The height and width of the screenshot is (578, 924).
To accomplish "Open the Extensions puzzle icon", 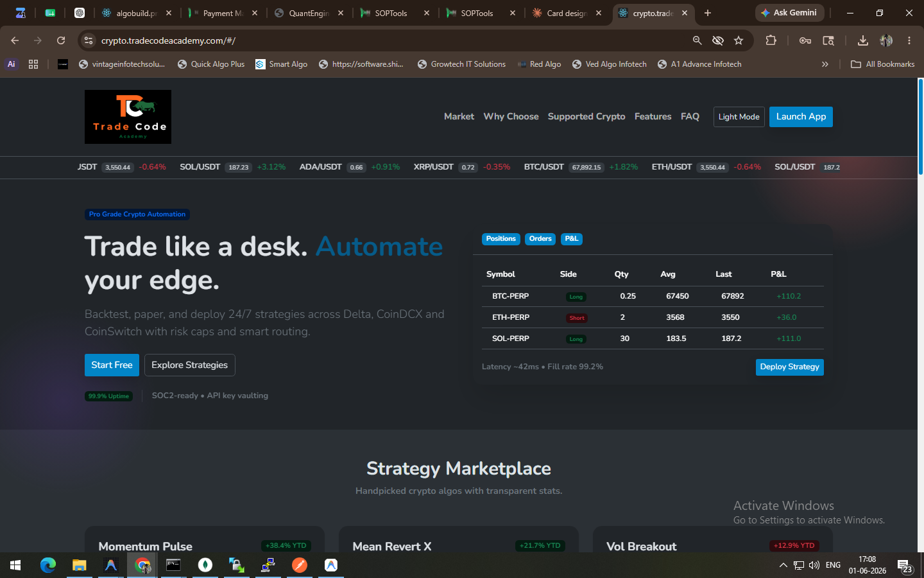I will [x=771, y=40].
